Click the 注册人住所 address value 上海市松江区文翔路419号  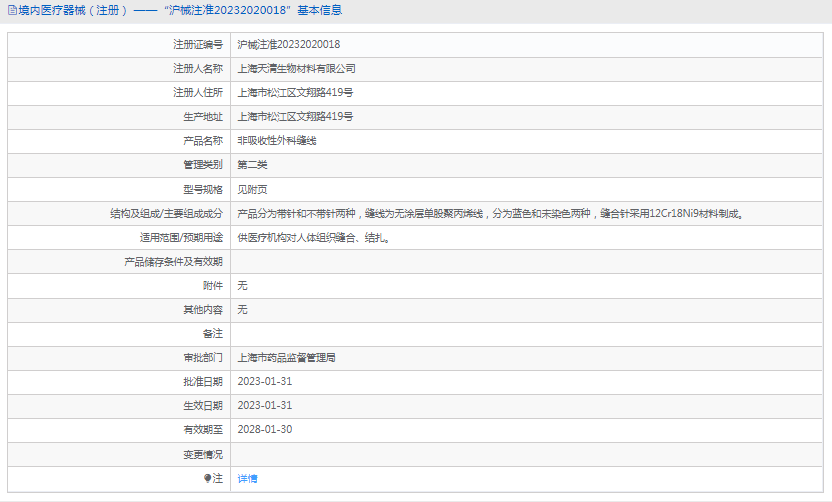coord(295,92)
